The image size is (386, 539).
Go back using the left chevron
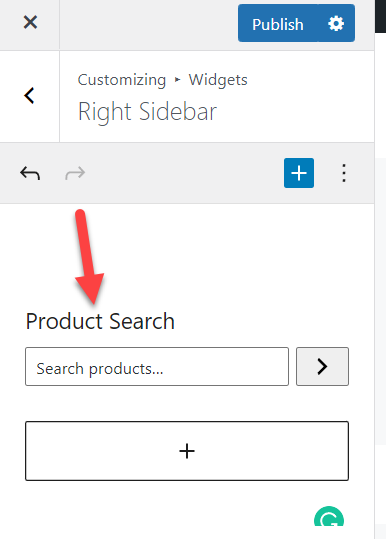[x=29, y=95]
